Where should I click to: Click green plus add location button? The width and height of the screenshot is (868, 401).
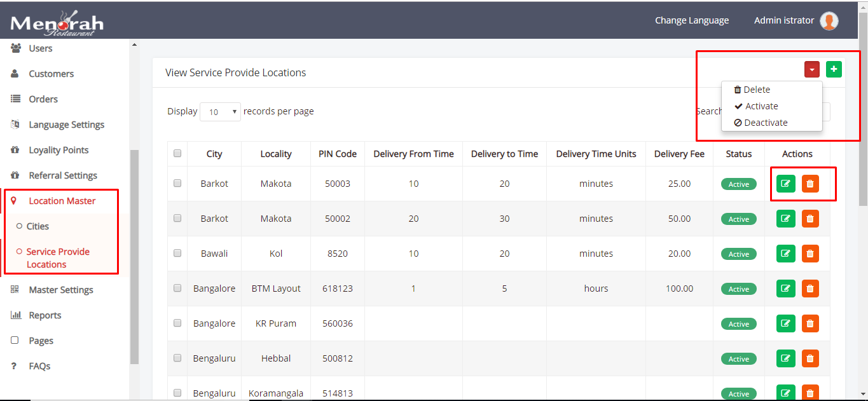pyautogui.click(x=834, y=69)
